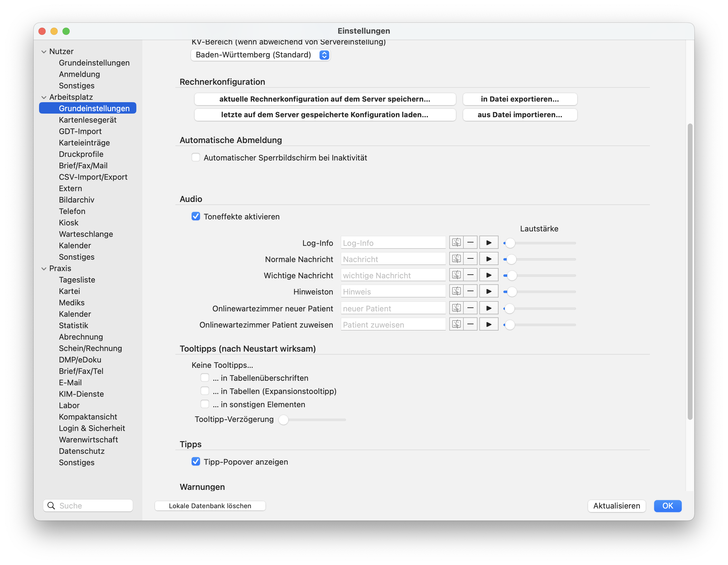Viewport: 728px width, 565px height.
Task: Open Warenwirtschaft settings
Action: point(88,440)
